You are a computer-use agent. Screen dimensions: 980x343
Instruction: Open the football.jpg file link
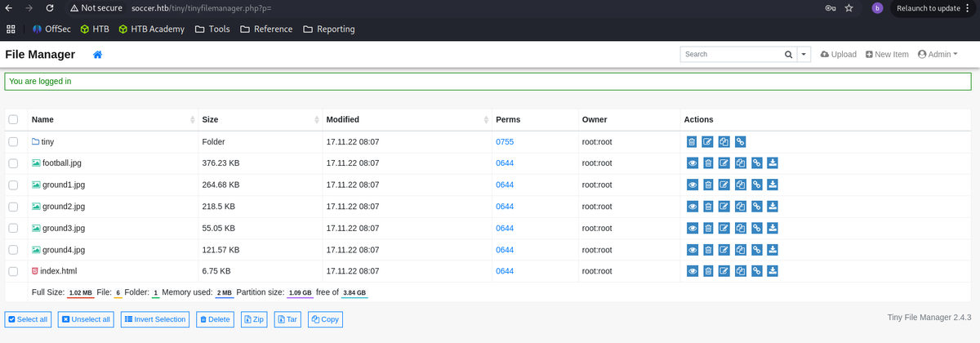point(56,163)
